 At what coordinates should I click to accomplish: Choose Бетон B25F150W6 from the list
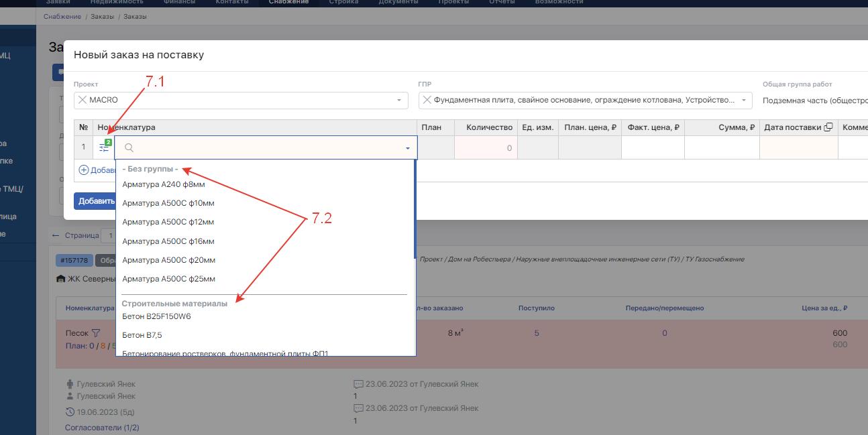coord(156,316)
